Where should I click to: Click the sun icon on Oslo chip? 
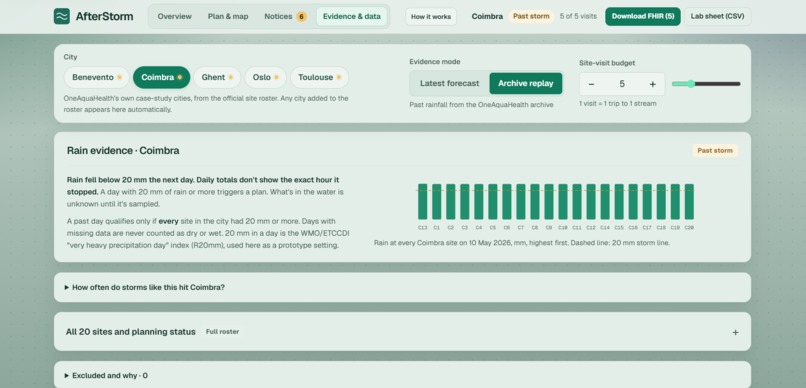[x=276, y=78]
